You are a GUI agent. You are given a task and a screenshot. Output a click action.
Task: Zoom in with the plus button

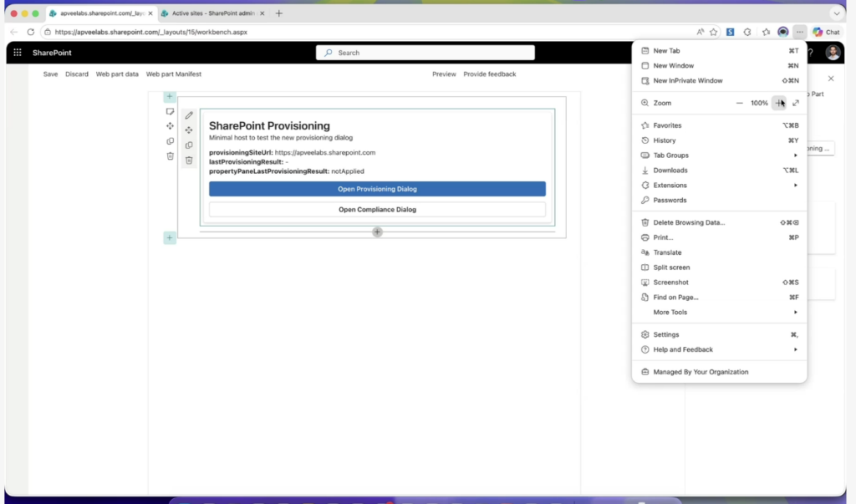[x=779, y=103]
